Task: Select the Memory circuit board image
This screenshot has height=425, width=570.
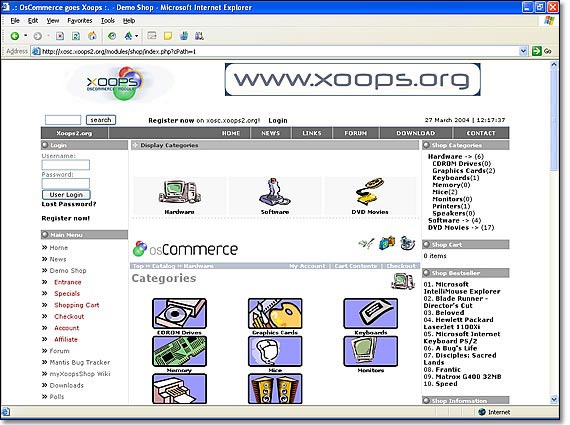Action: click(180, 351)
